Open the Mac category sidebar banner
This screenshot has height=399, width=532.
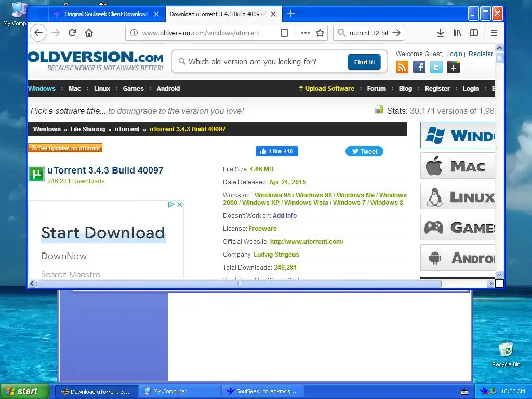[458, 166]
